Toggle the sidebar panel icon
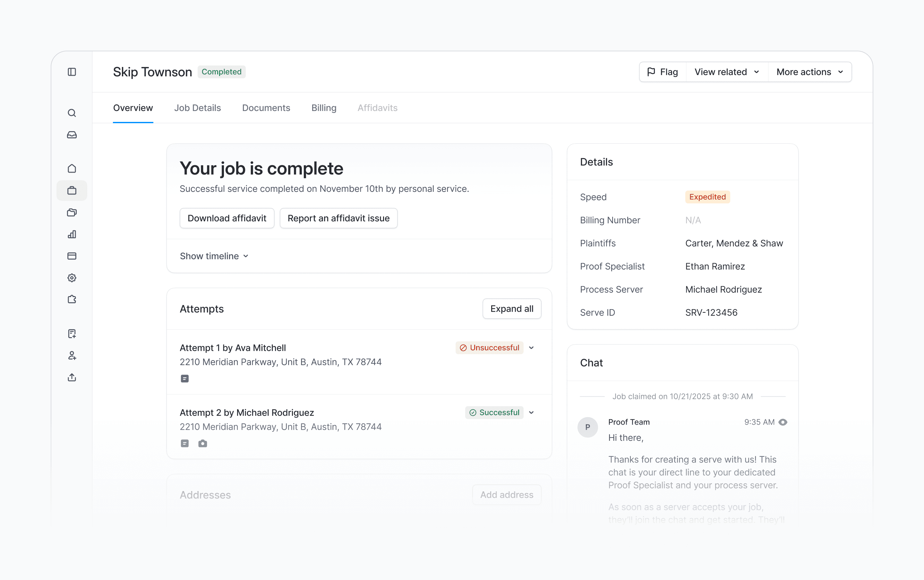This screenshot has width=924, height=580. [x=72, y=72]
